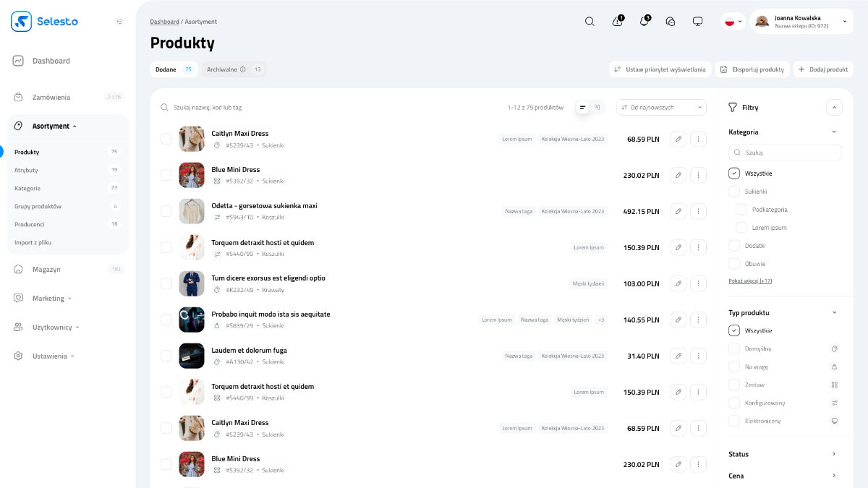This screenshot has height=488, width=868.
Task: Switch to grid view icon
Action: pyautogui.click(x=597, y=107)
